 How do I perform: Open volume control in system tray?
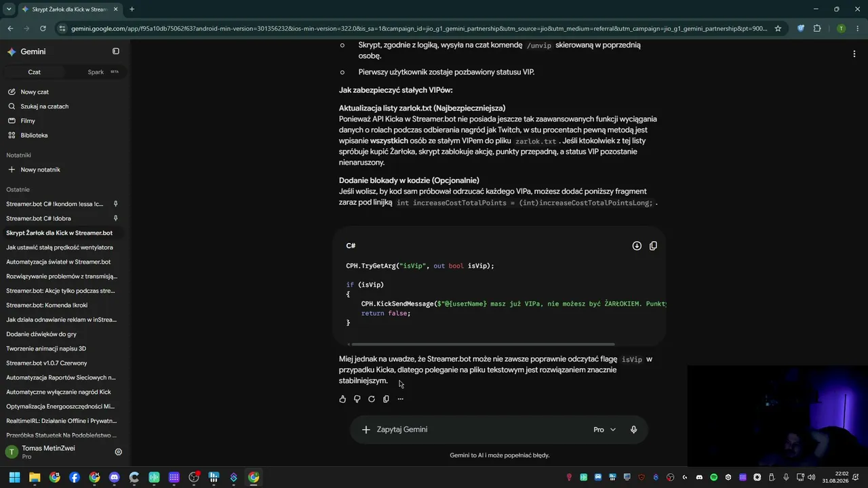812,478
